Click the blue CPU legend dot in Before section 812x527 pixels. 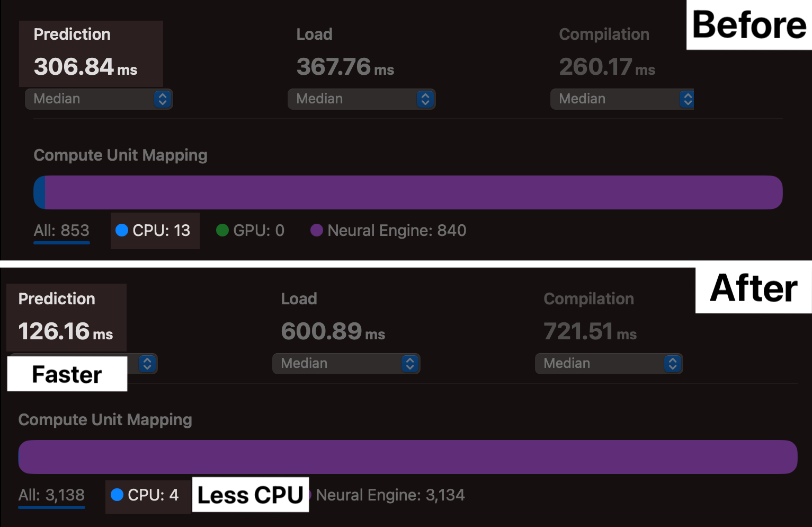[x=122, y=230]
